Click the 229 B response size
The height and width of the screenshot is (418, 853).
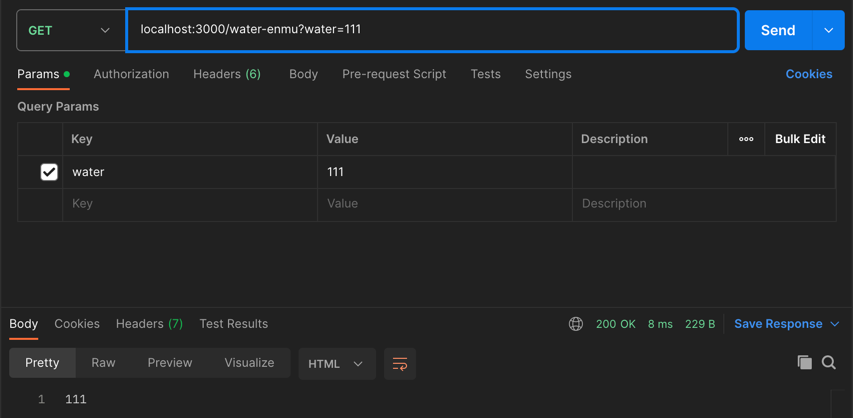700,324
